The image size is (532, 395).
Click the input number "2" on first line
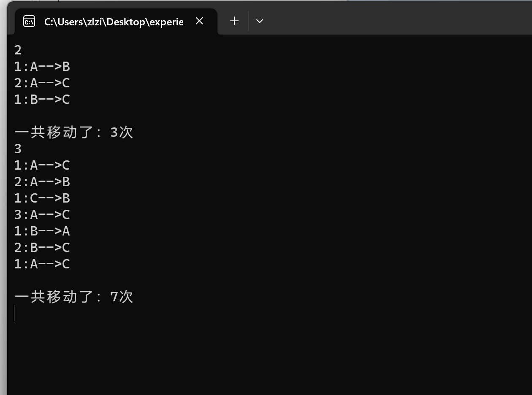[x=18, y=50]
